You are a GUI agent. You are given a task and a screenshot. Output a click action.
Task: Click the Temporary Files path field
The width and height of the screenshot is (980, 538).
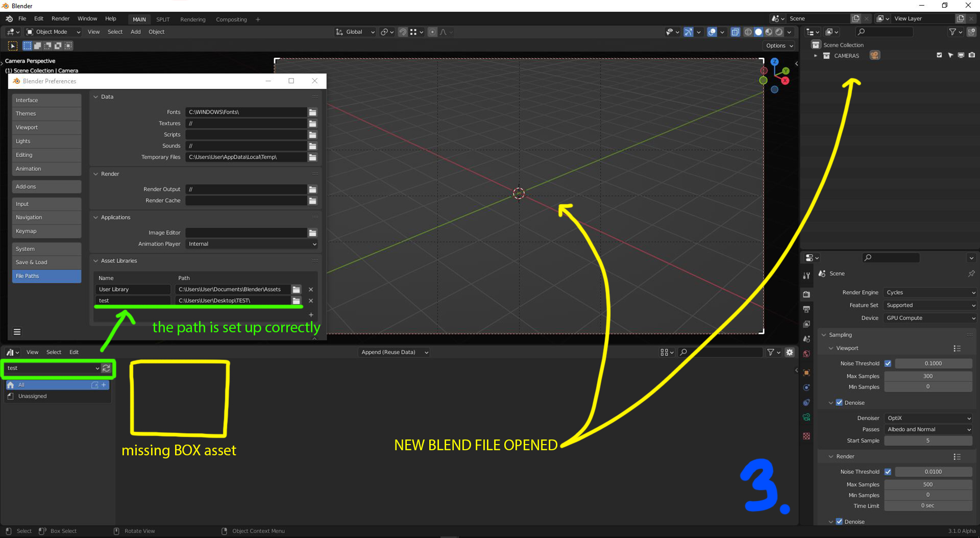(x=246, y=157)
